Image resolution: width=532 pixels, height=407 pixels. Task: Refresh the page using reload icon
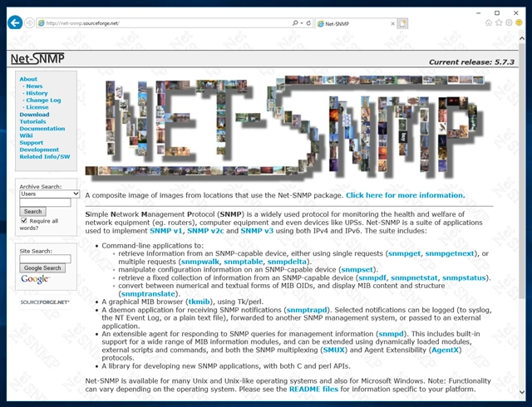tap(308, 23)
